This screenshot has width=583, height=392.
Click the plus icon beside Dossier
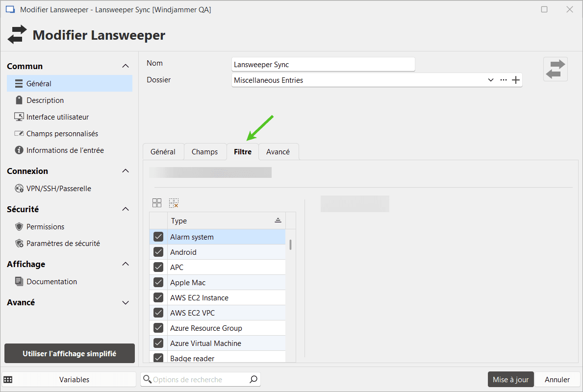pos(516,80)
